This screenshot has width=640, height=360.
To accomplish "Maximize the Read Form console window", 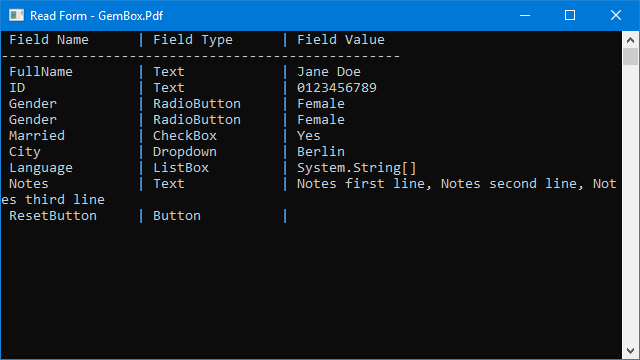I will [570, 16].
